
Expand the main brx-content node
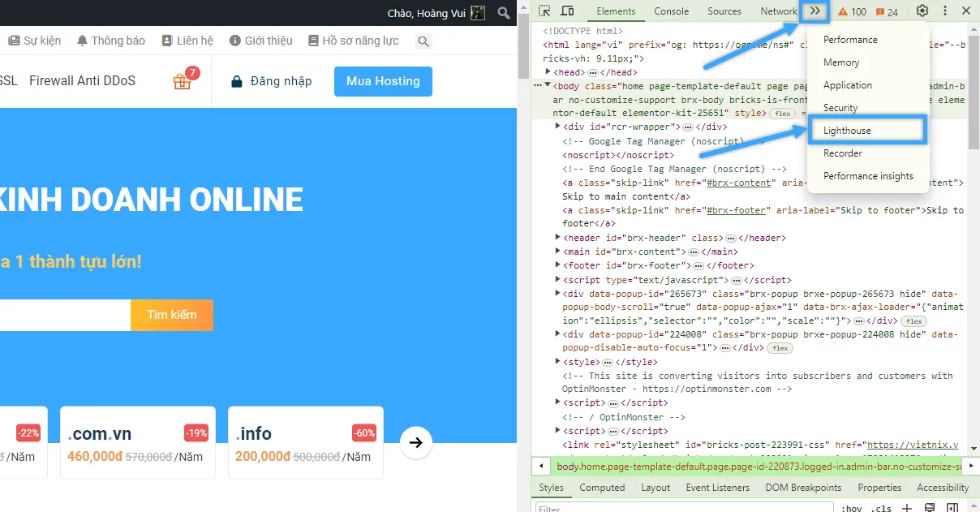click(x=557, y=252)
